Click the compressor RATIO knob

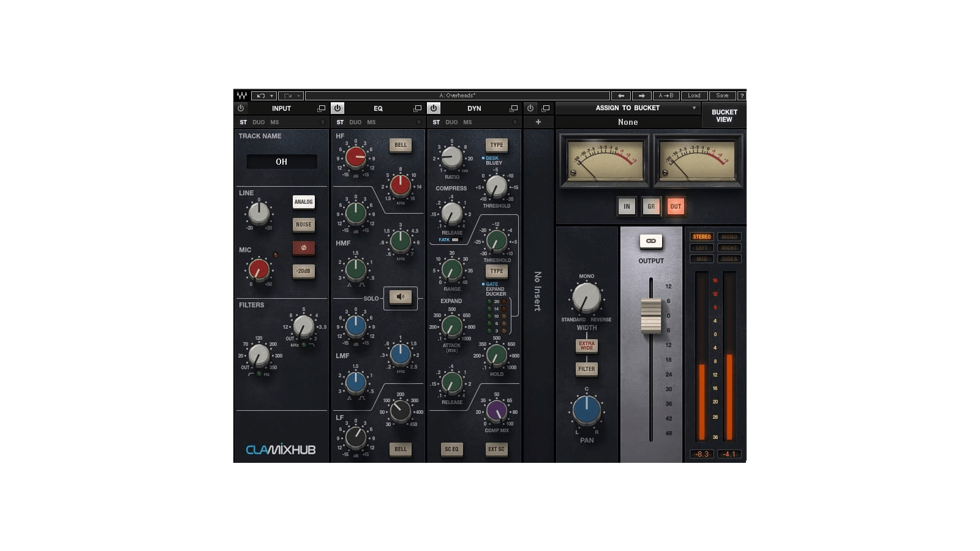(x=452, y=158)
